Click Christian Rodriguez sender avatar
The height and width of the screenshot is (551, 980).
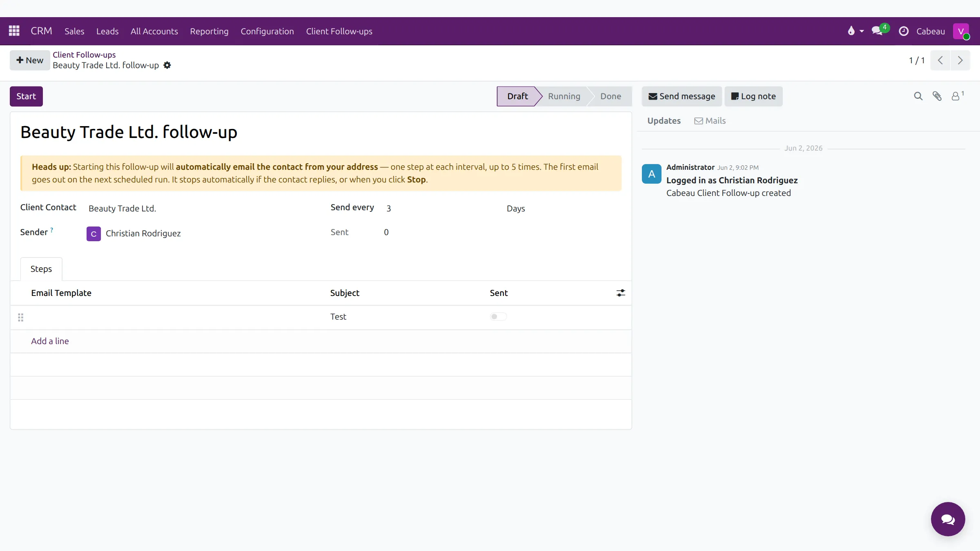(94, 234)
